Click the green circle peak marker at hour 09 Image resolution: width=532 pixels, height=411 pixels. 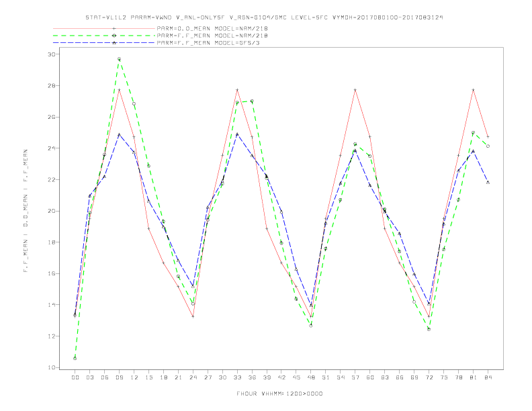119,59
